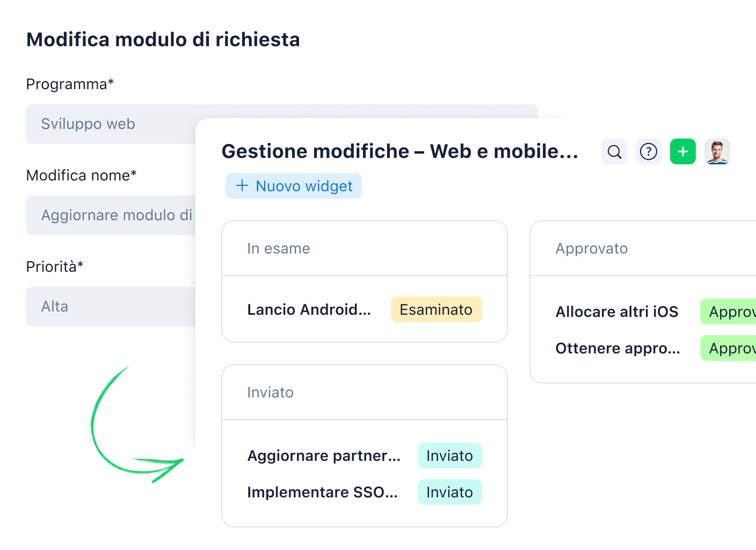
Task: Open the Aggiornare partner item
Action: 324,456
